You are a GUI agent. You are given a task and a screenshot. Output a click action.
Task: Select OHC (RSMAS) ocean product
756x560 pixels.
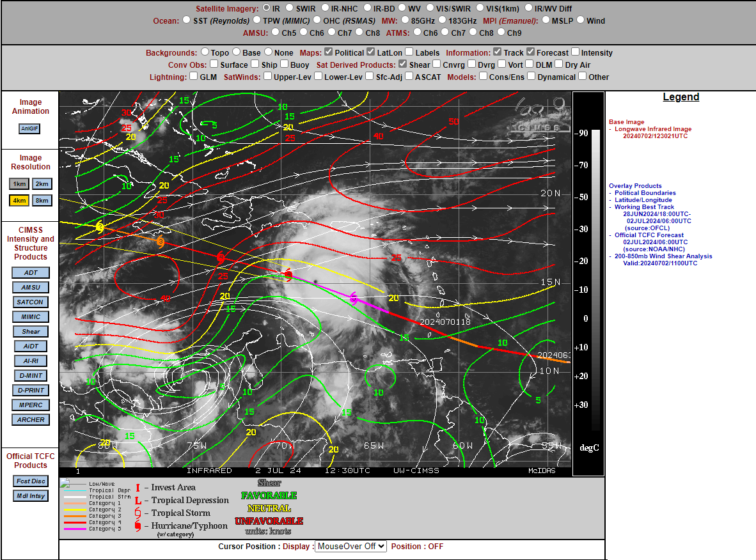317,20
